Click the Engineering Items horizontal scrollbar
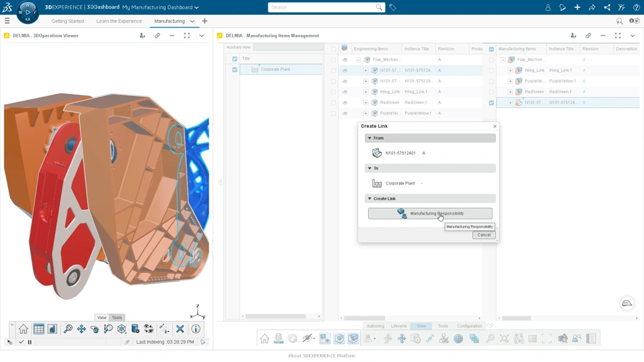The height and width of the screenshot is (362, 644). click(364, 318)
